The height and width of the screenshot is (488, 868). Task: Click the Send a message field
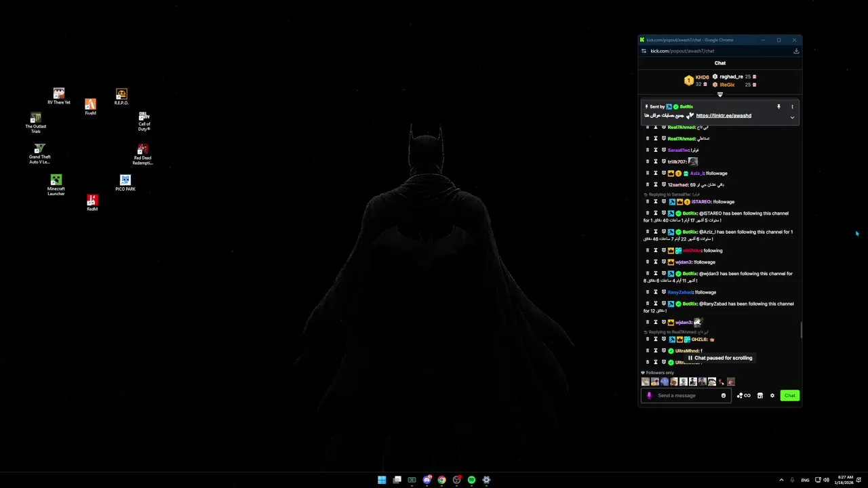pyautogui.click(x=687, y=395)
